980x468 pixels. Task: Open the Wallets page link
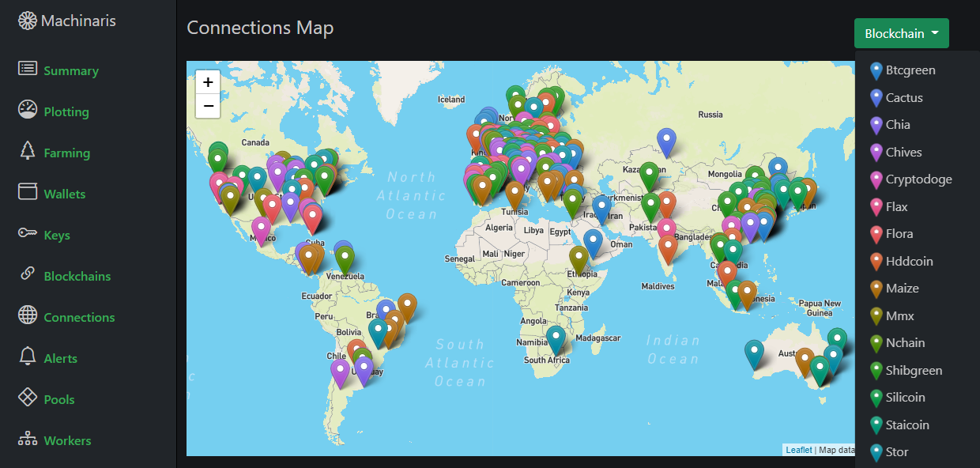click(65, 194)
